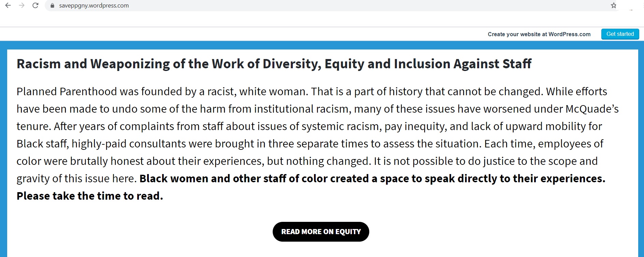Click the word 'McQuade's' in the paragraph

tap(592, 109)
